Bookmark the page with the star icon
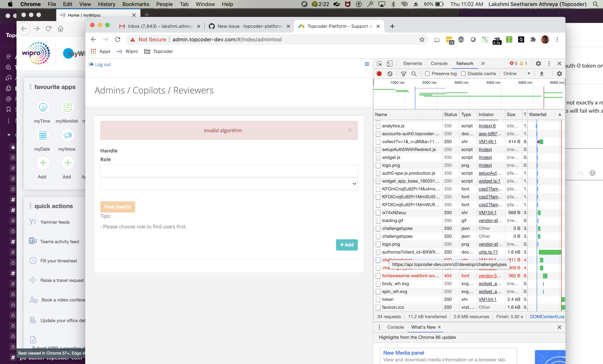Image resolution: width=603 pixels, height=364 pixels. [422, 39]
